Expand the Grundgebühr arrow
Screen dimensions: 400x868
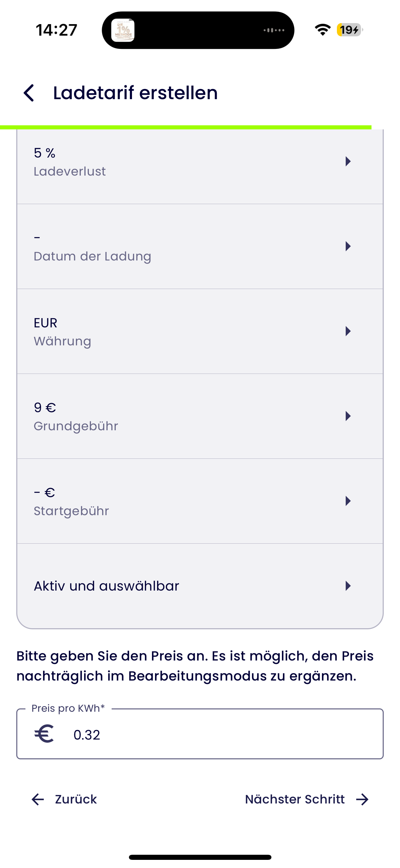(x=348, y=416)
